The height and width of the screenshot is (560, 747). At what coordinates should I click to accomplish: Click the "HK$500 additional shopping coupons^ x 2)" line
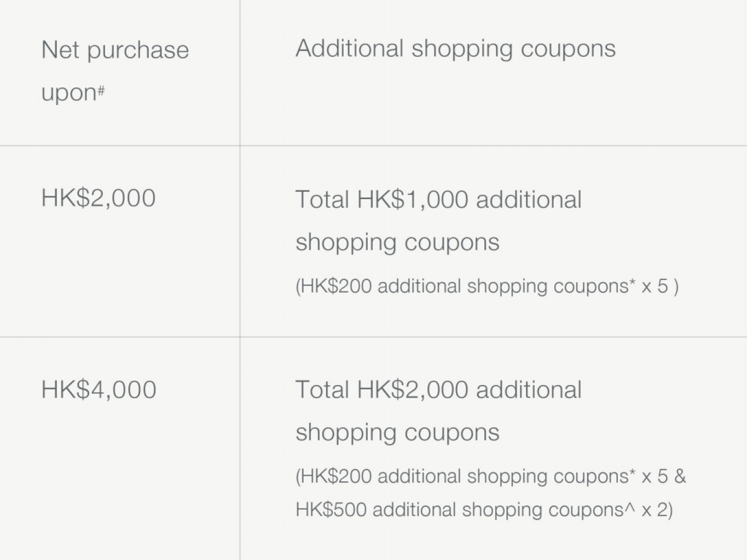click(x=484, y=510)
